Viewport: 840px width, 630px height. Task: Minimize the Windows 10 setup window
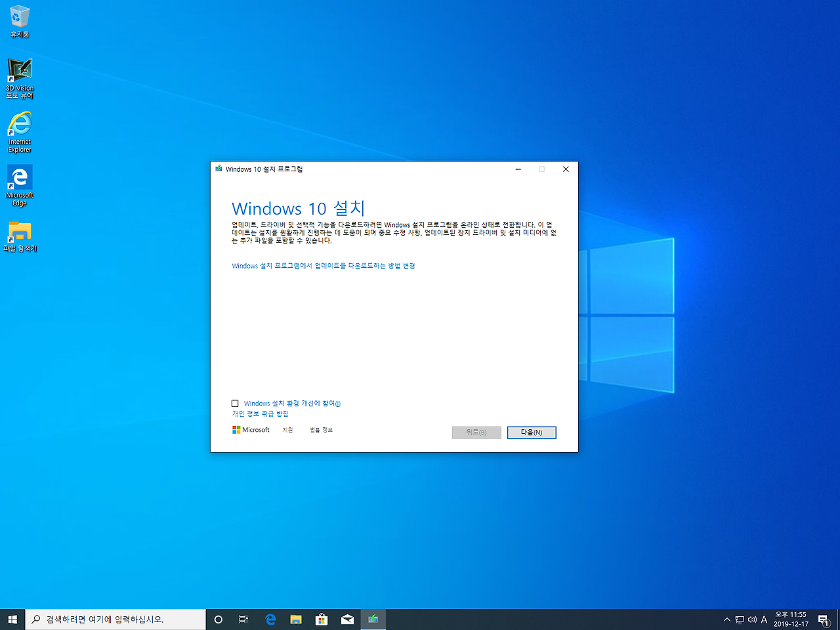coord(518,169)
